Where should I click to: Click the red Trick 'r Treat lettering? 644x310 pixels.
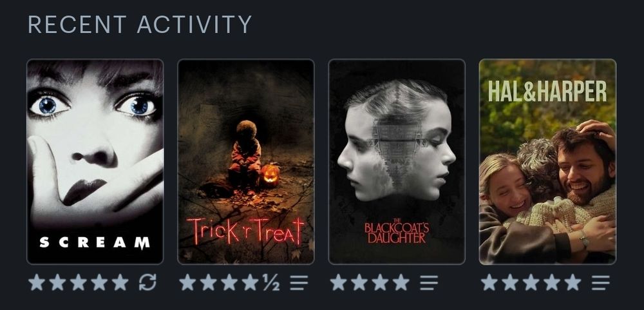[x=245, y=231]
